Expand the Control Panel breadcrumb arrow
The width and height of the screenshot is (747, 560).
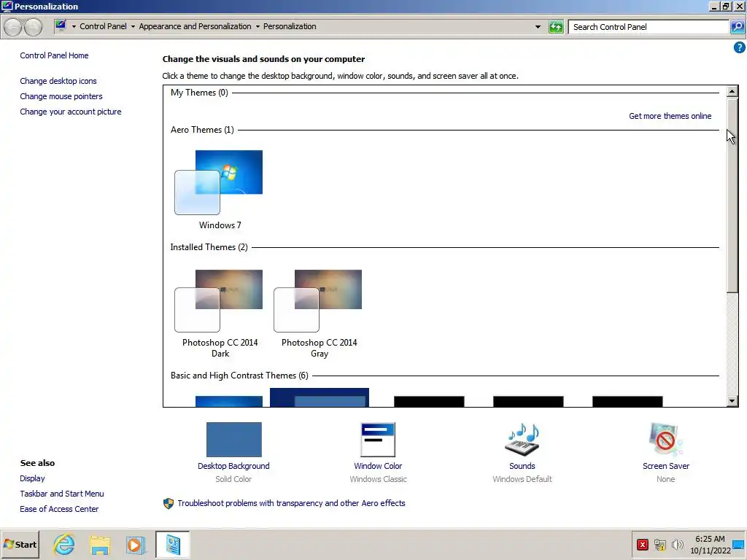tap(133, 27)
